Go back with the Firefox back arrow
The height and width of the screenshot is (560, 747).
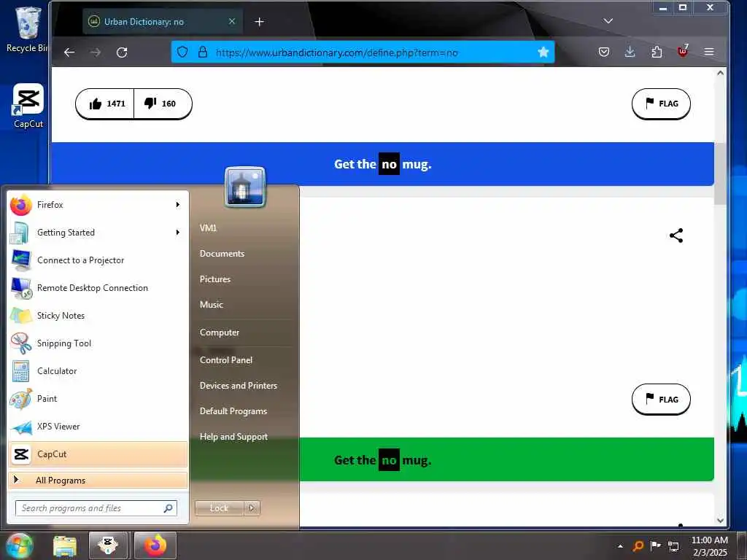69,52
